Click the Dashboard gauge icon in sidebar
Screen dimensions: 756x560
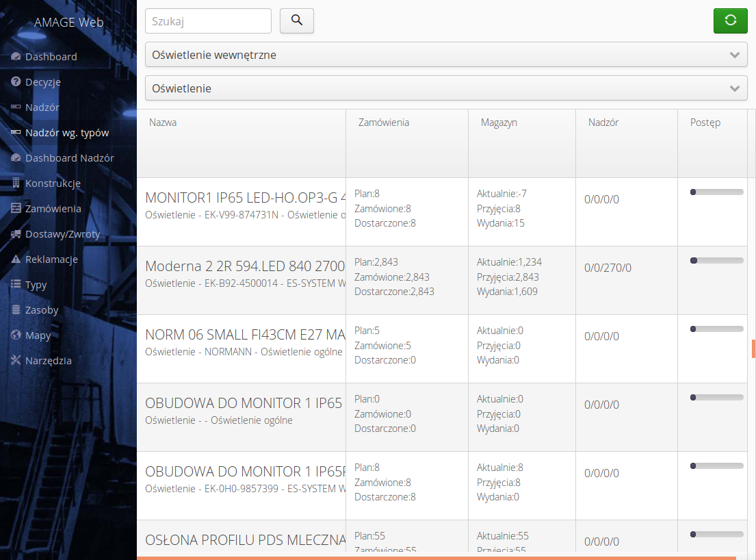coord(16,56)
